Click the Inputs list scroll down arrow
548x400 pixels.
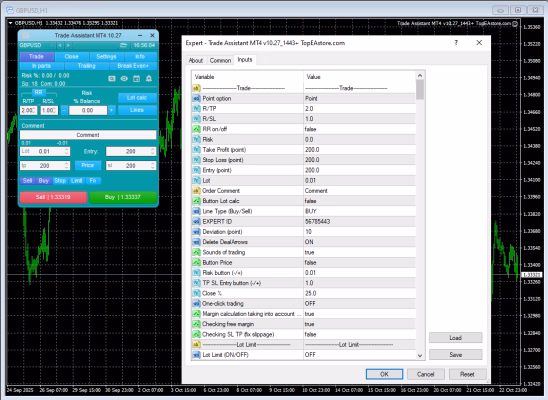point(420,356)
